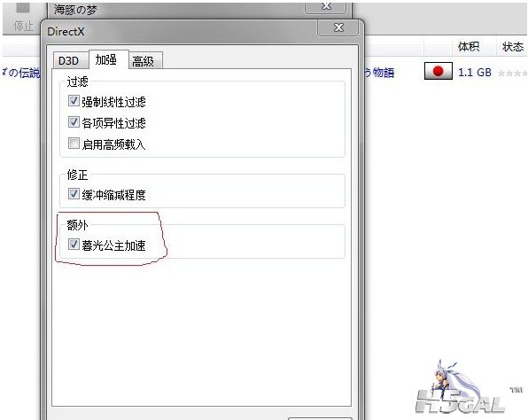Click the title text ending in 物語
The height and width of the screenshot is (420, 528).
pyautogui.click(x=379, y=72)
